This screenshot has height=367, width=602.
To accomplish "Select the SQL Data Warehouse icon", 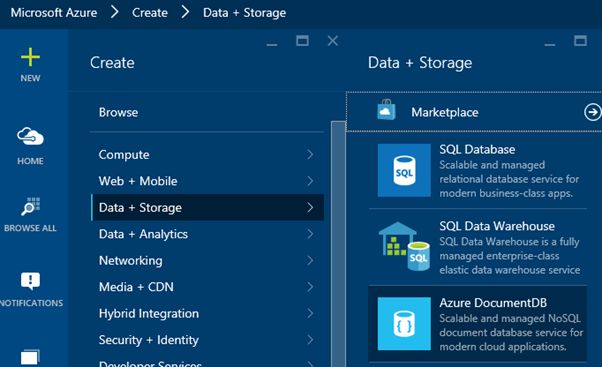I will [x=404, y=246].
